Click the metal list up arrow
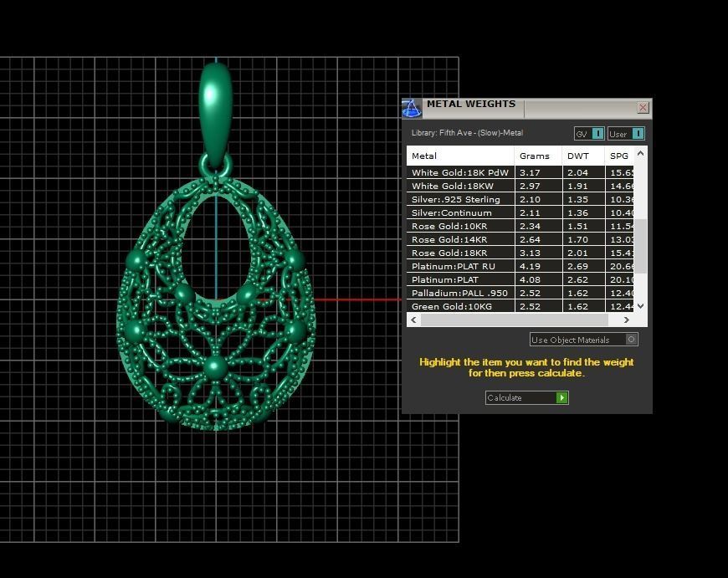 point(641,153)
